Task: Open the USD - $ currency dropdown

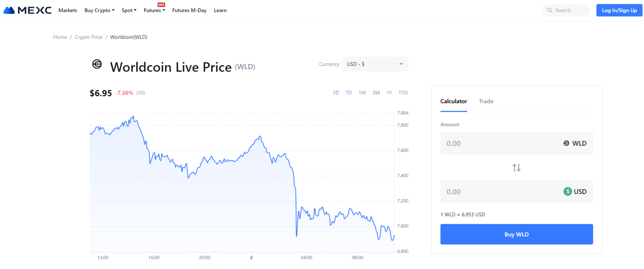Action: click(x=374, y=64)
